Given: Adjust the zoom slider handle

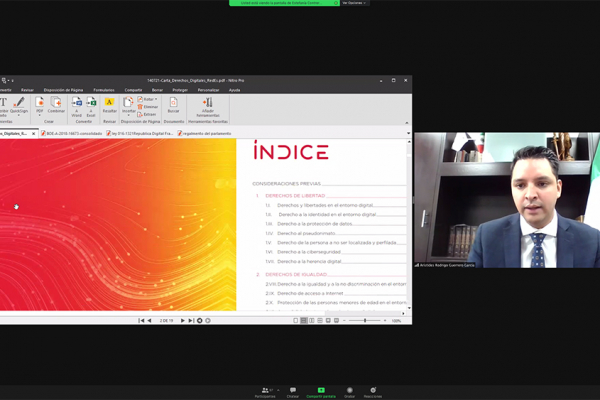Looking at the screenshot, I should coord(365,320).
